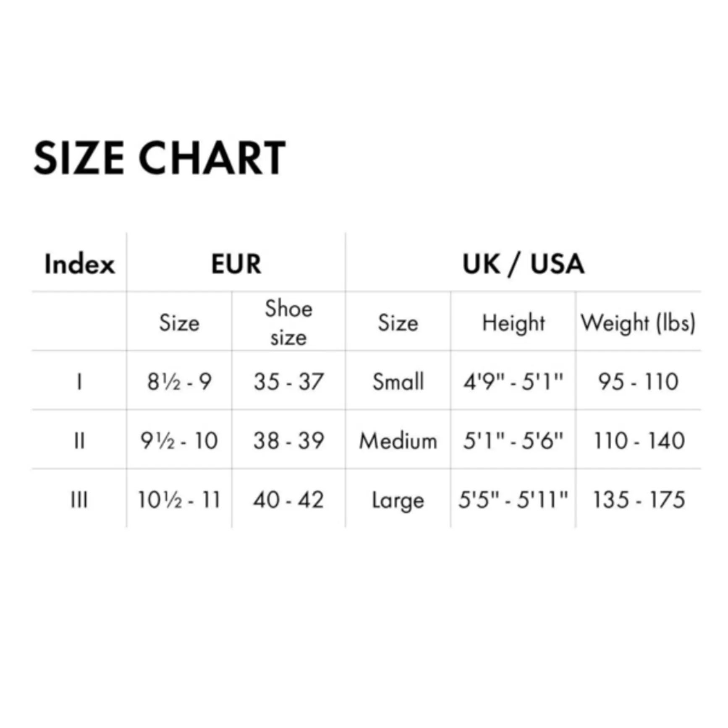Select the Shoe size subheader
Image resolution: width=728 pixels, height=728 pixels.
[288, 323]
